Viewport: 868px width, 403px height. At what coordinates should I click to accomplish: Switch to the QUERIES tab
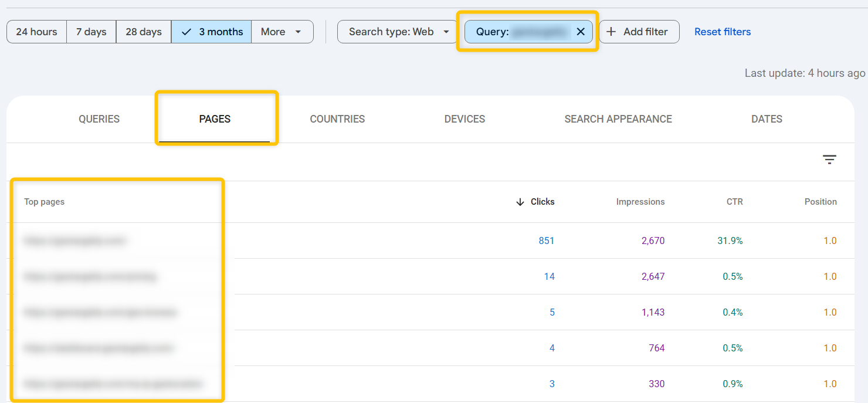(99, 119)
